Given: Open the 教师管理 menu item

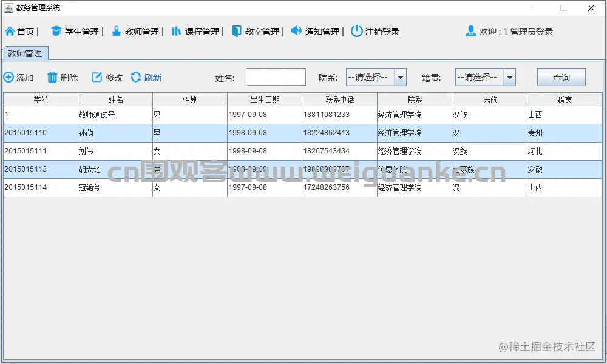Looking at the screenshot, I should pyautogui.click(x=142, y=32).
